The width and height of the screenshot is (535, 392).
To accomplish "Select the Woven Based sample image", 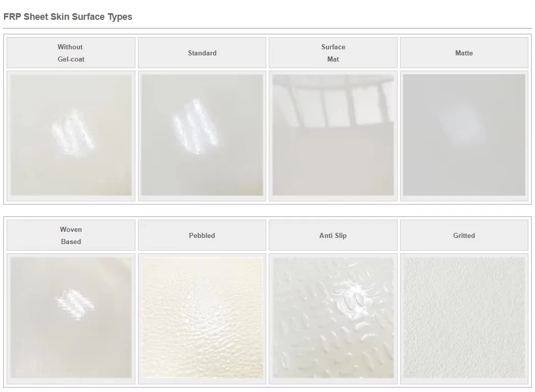I will coord(71,318).
